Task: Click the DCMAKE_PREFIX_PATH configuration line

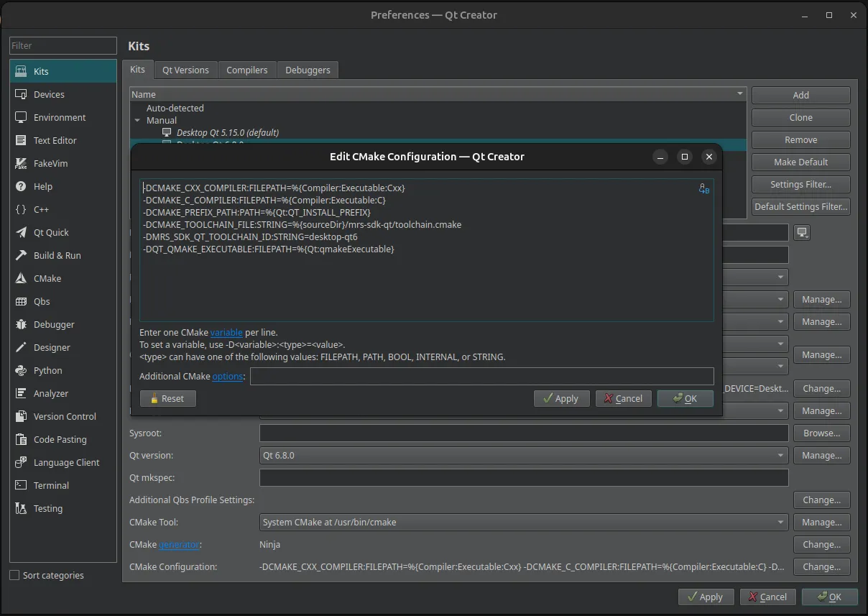Action: pyautogui.click(x=257, y=212)
